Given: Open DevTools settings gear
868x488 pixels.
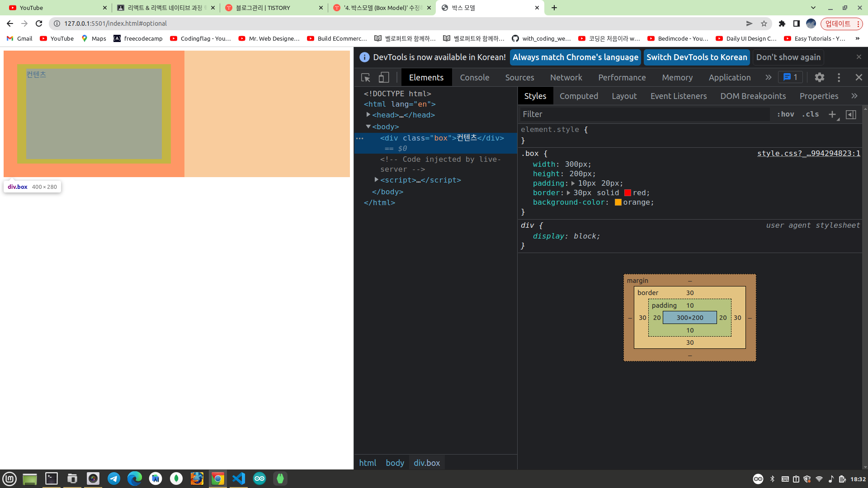Looking at the screenshot, I should 819,78.
